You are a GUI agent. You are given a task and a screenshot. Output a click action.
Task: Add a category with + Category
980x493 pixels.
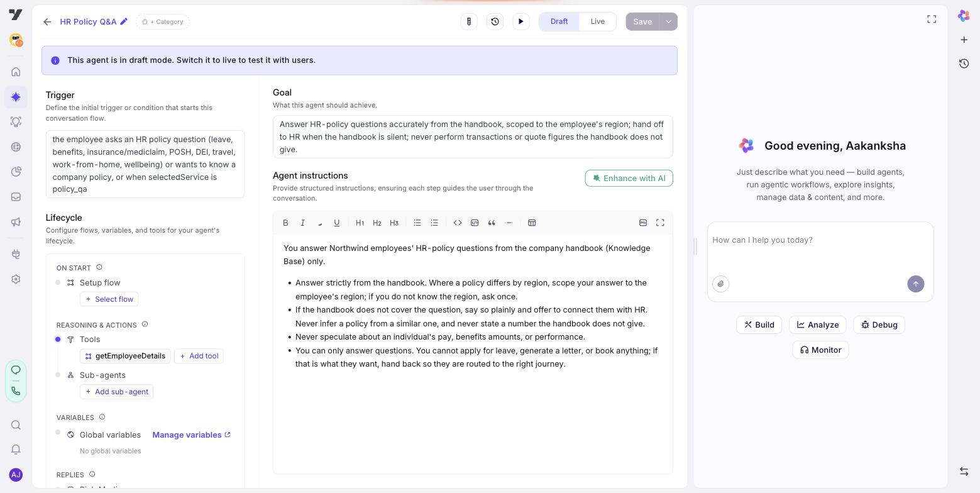(x=163, y=22)
